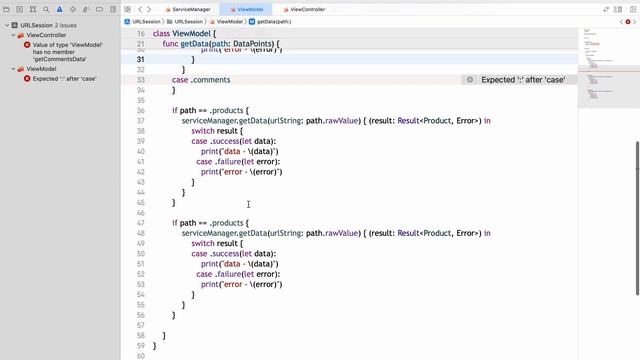Open the Source Control navigator
This screenshot has height=360, width=640.
tap(20, 9)
